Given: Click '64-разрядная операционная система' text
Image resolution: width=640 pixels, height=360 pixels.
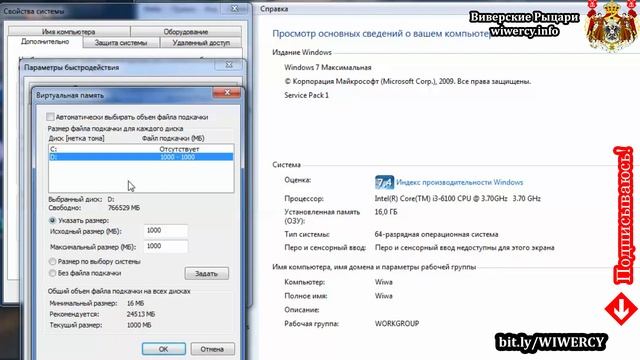Looking at the screenshot, I should (436, 235).
